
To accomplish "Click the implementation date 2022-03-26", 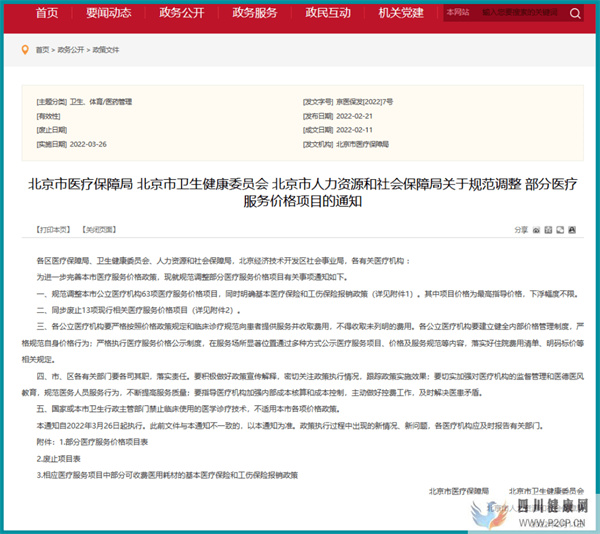I will [88, 144].
